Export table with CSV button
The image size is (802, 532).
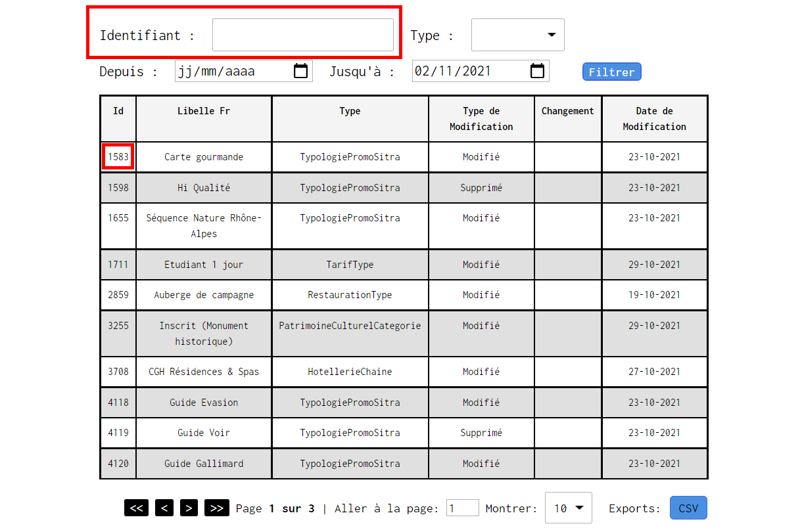tap(688, 508)
